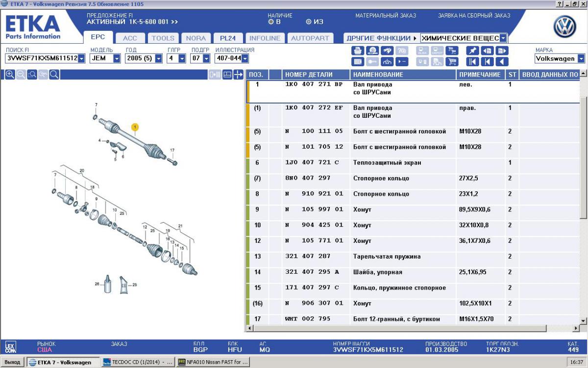The height and width of the screenshot is (368, 588).
Task: Open the МАРКА dropdown showing Volkswagen
Action: [581, 58]
